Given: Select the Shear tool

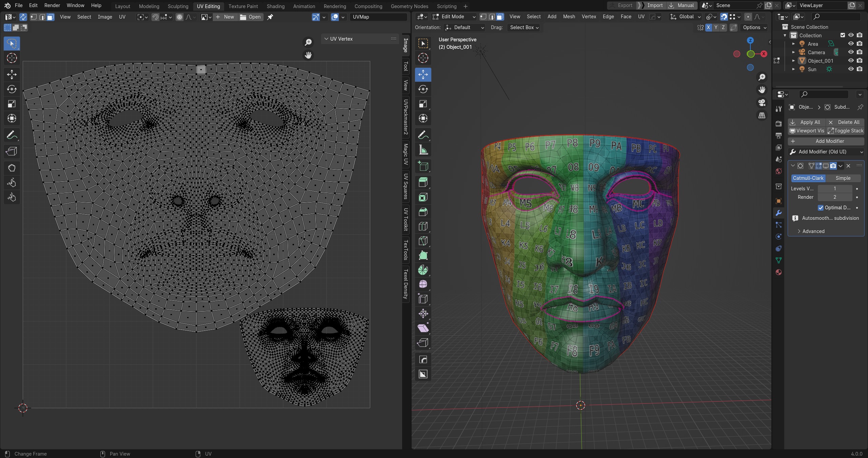Looking at the screenshot, I should coord(423,328).
